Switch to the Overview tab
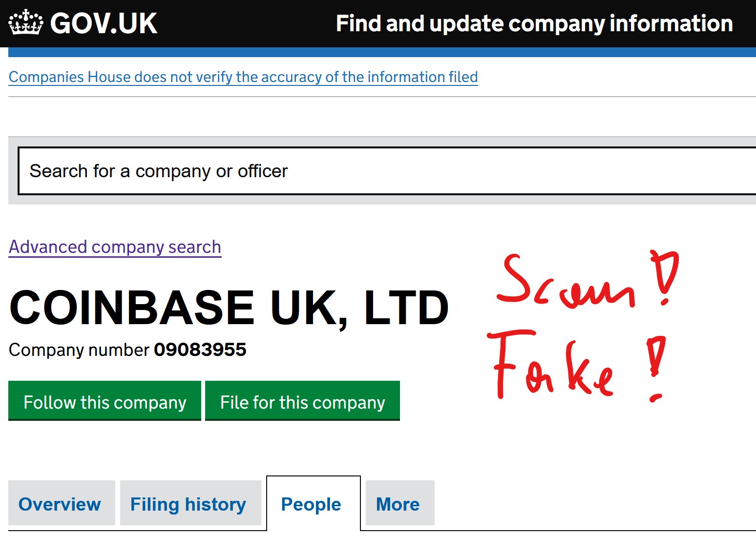 pos(60,504)
